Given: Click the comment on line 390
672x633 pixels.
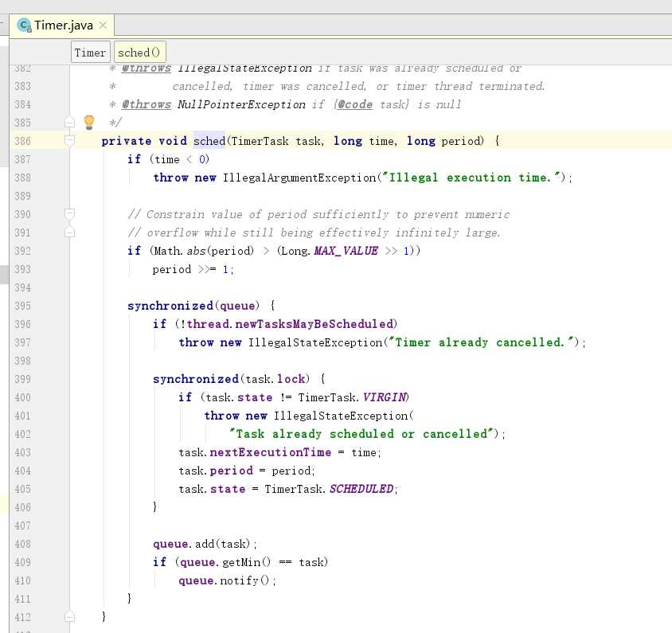Looking at the screenshot, I should click(x=318, y=214).
